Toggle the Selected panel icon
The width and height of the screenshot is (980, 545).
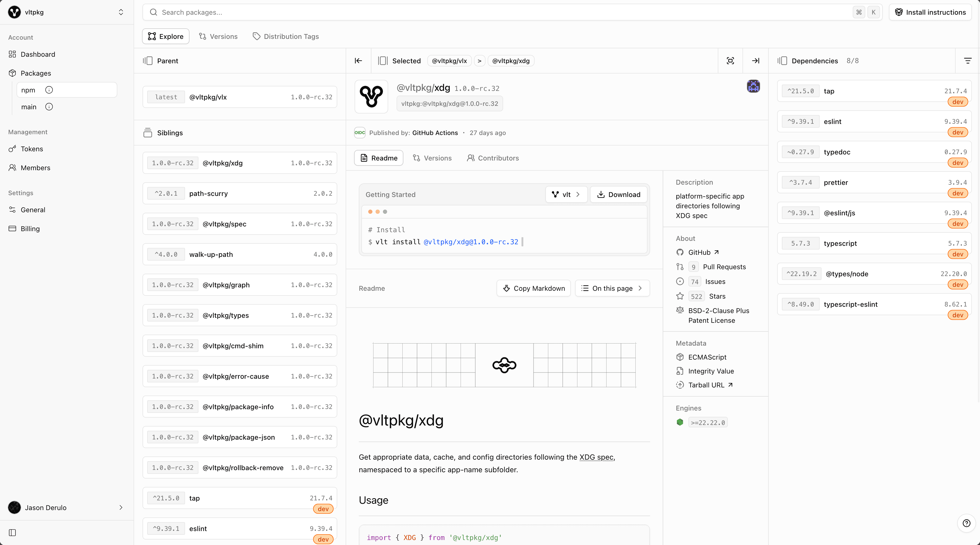coord(383,61)
